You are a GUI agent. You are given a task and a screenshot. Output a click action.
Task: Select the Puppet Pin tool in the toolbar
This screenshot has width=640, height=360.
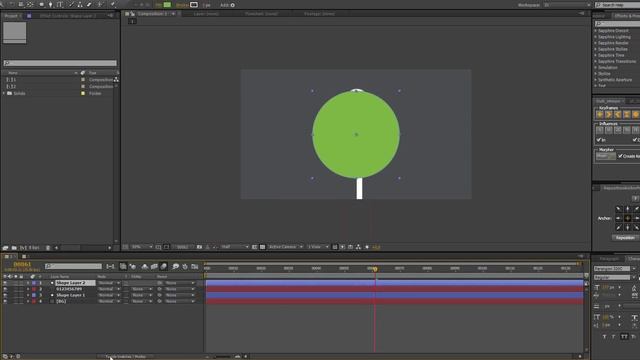(x=113, y=5)
